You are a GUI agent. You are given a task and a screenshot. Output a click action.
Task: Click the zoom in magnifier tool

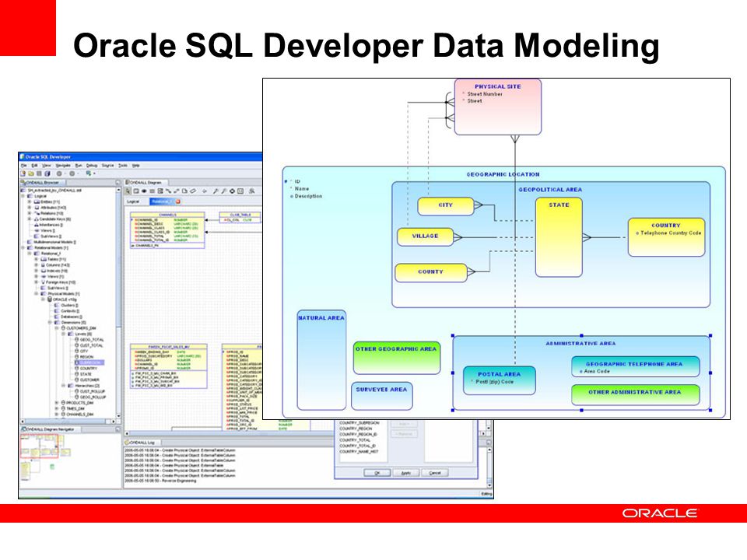[215, 191]
